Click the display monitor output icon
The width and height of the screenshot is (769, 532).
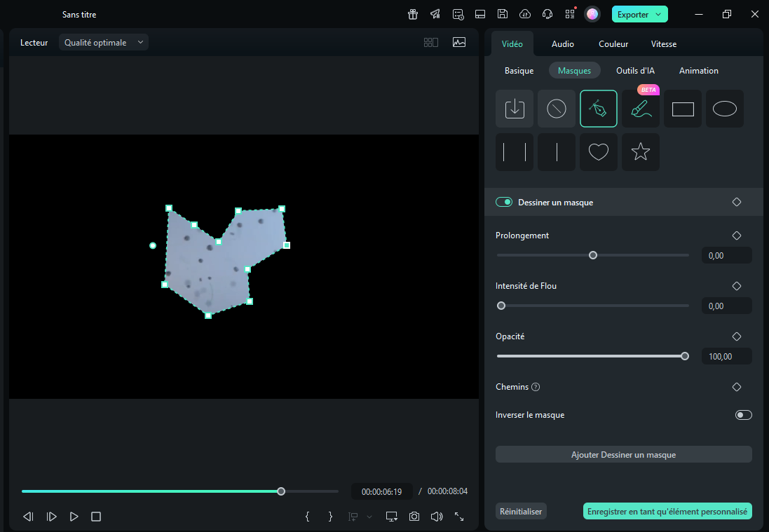[391, 517]
